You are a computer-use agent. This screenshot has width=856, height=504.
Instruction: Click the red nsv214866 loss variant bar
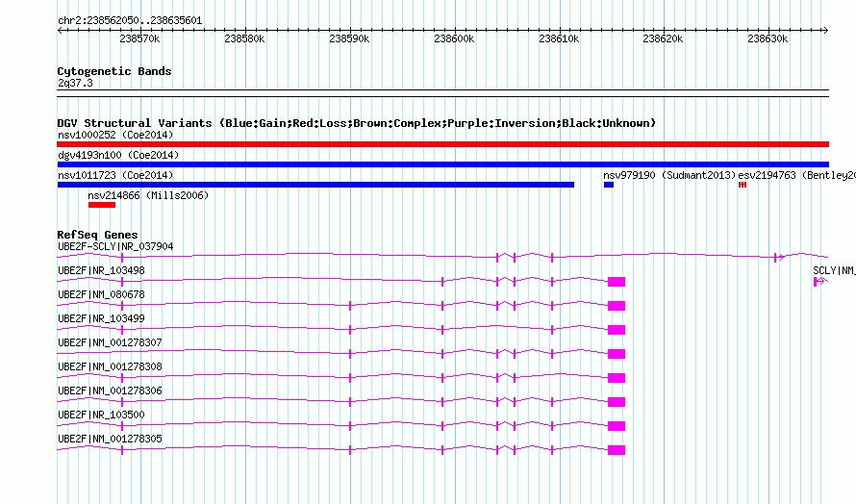102,205
